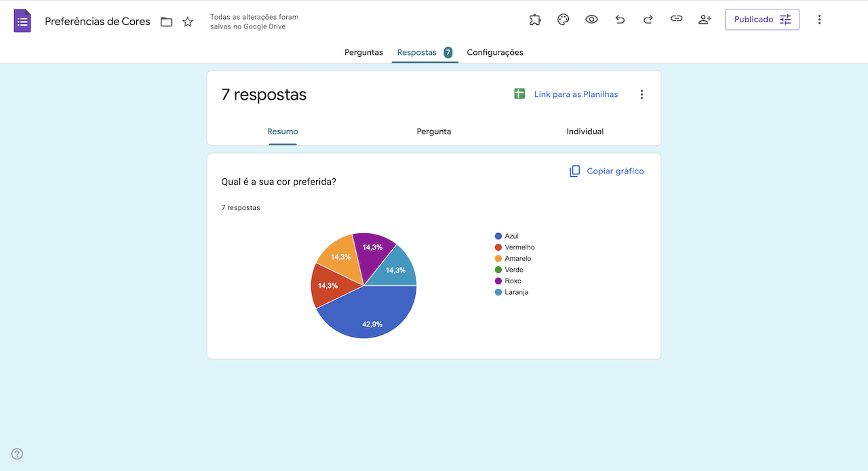868x471 pixels.
Task: Open the Google Forms home icon
Action: click(22, 21)
